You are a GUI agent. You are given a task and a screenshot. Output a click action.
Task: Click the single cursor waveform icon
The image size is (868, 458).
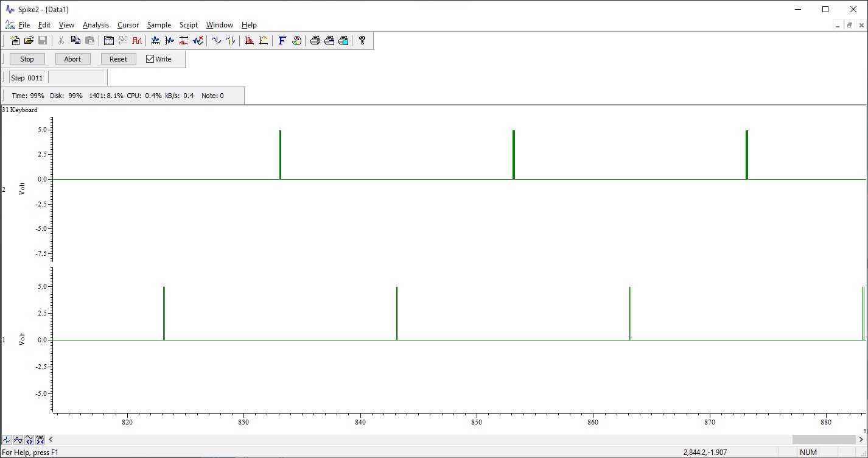point(216,41)
